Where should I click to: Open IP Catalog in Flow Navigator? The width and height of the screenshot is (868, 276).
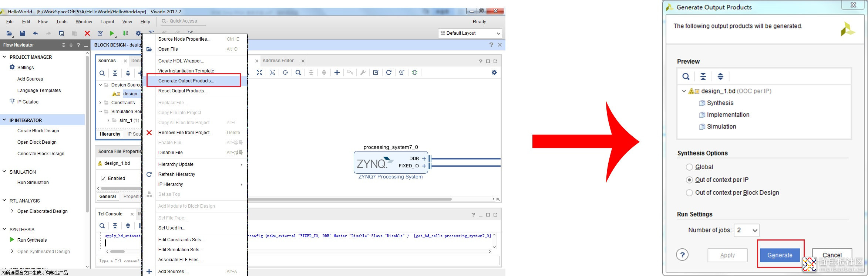click(28, 102)
